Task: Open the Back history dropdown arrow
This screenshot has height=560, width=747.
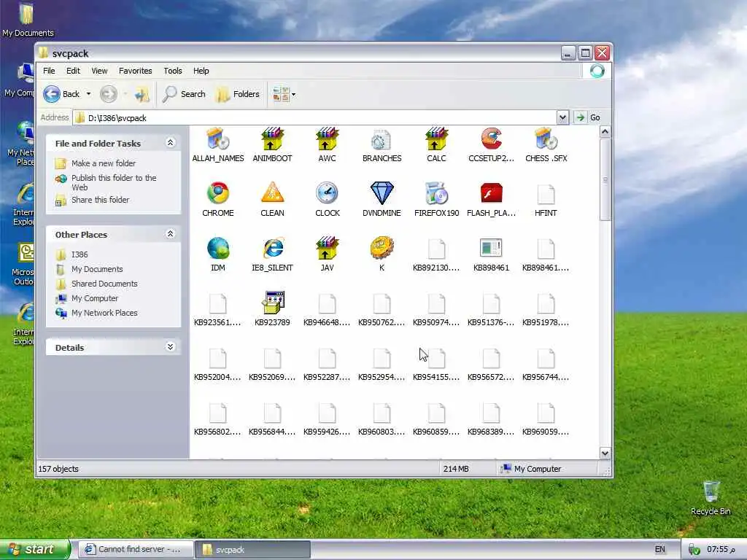Action: [x=88, y=94]
